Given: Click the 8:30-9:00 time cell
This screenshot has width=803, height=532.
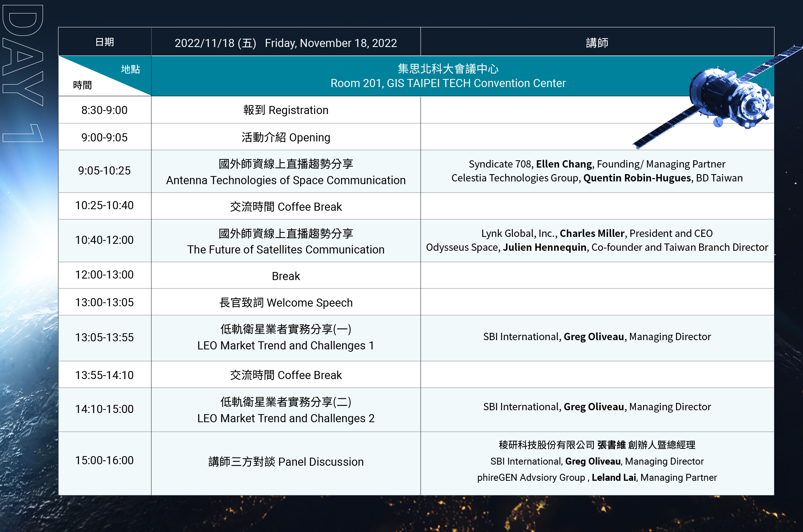Looking at the screenshot, I should tap(104, 110).
